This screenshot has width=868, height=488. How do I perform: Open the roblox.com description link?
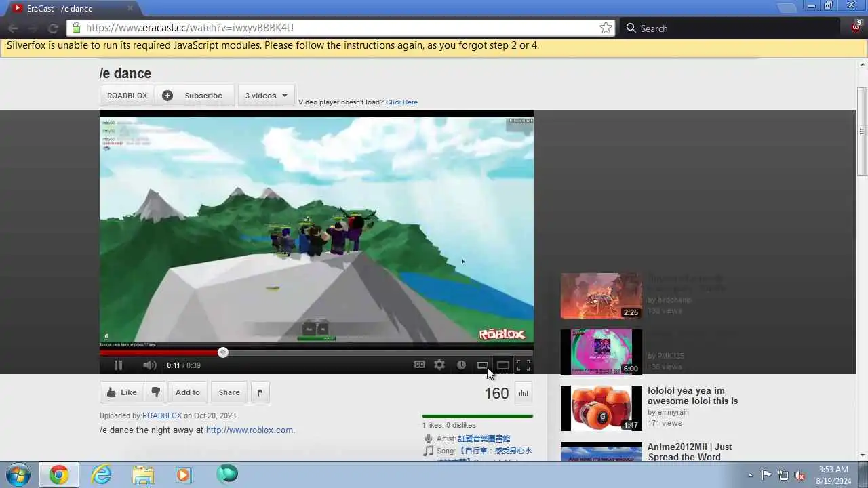[250, 430]
